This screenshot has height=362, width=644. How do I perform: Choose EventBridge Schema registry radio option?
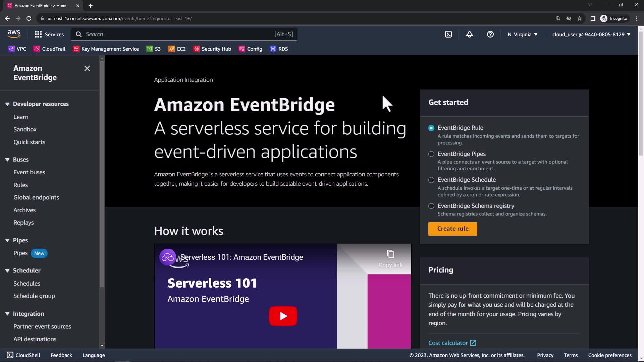pyautogui.click(x=431, y=206)
